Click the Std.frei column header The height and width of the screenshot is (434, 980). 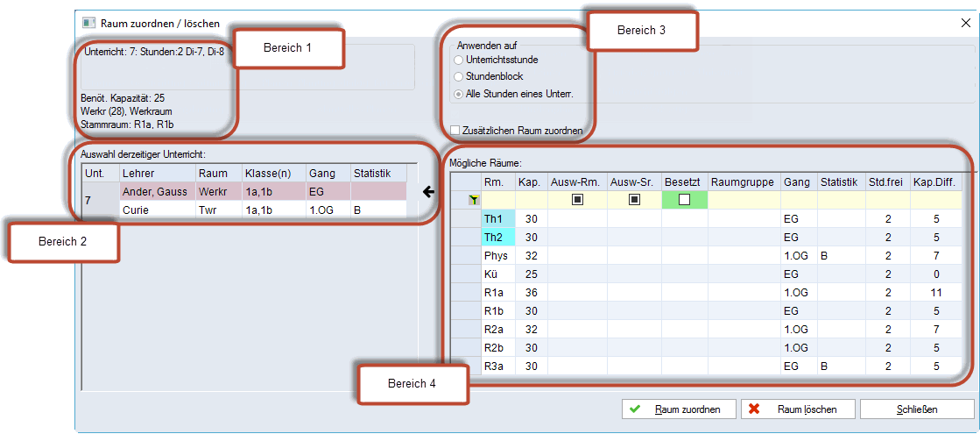point(887,182)
